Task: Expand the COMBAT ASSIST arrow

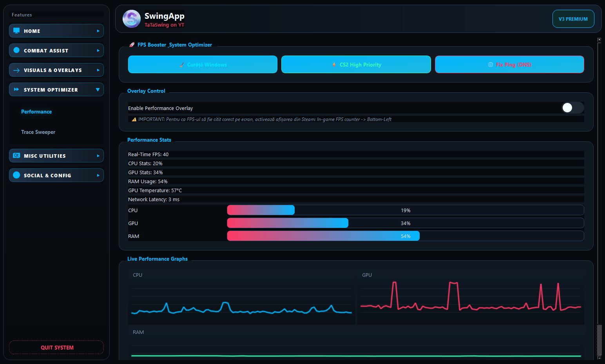Action: coord(98,50)
